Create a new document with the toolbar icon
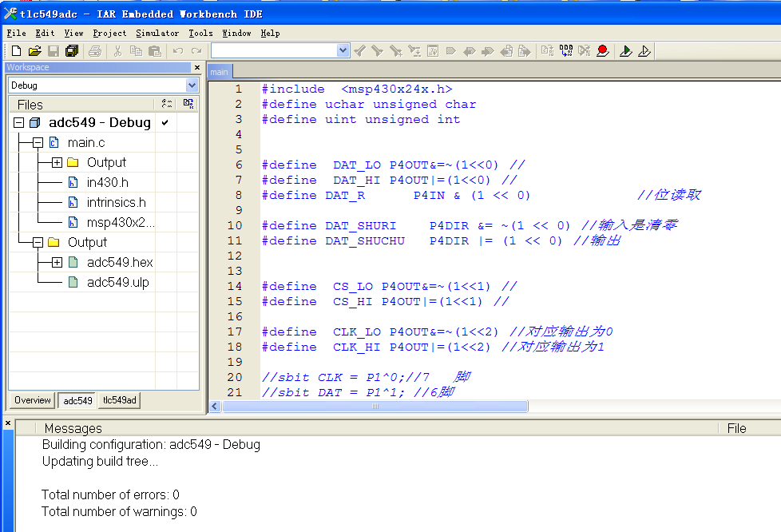Image resolution: width=781 pixels, height=532 pixels. point(16,50)
